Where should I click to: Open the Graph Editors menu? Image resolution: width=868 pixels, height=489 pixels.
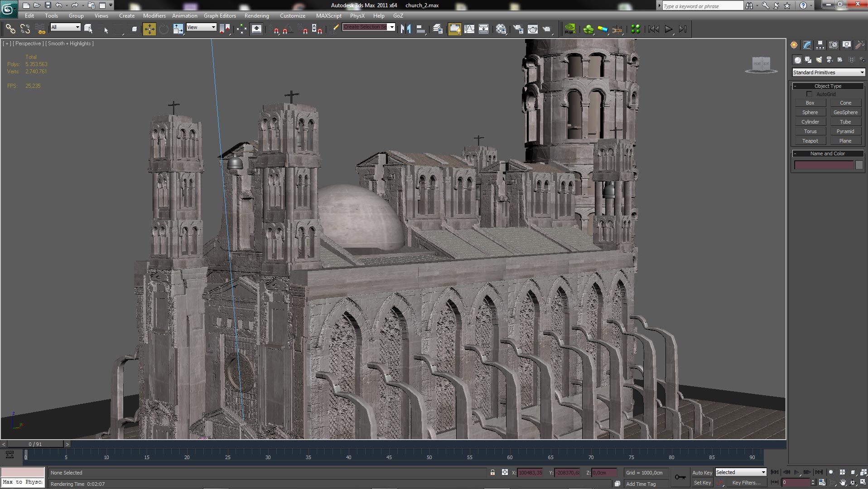coord(220,16)
